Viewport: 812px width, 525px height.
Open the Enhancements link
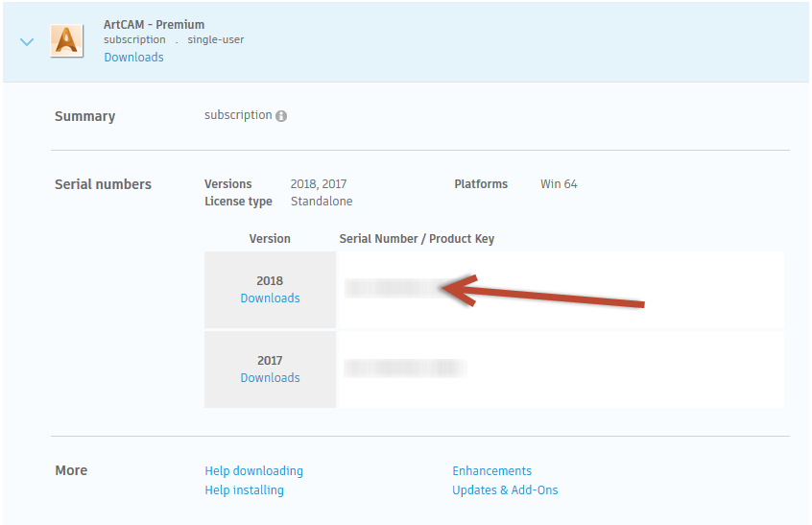492,471
